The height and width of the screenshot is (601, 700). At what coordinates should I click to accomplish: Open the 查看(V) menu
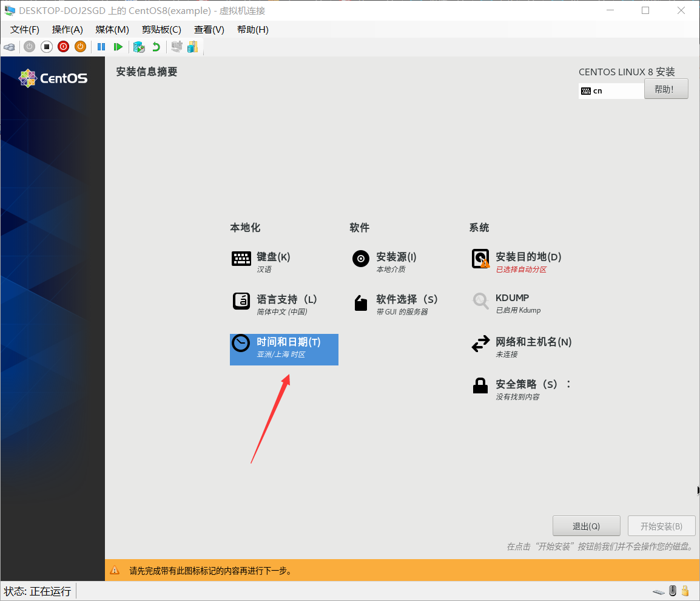coord(209,30)
